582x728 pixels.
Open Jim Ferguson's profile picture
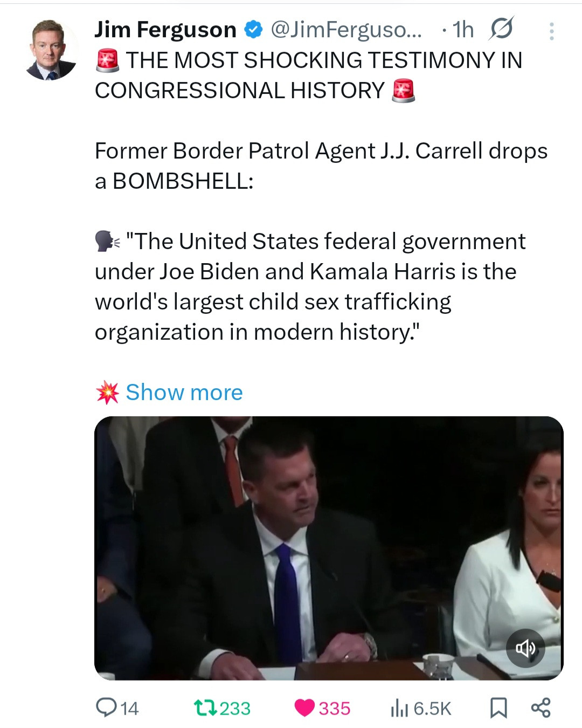51,50
